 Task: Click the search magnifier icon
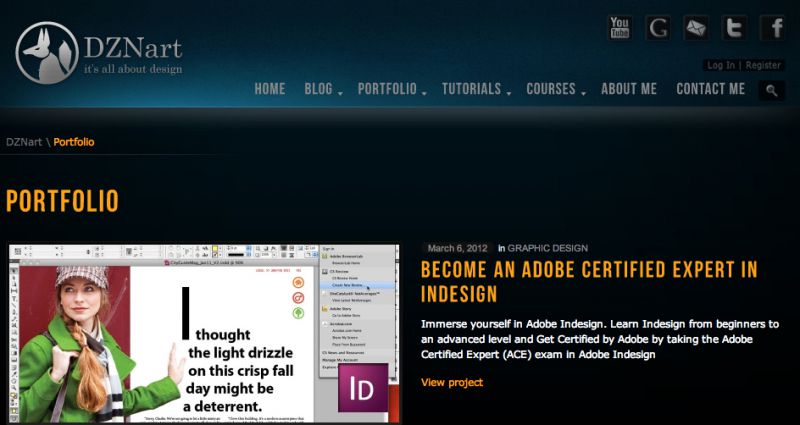pyautogui.click(x=771, y=90)
